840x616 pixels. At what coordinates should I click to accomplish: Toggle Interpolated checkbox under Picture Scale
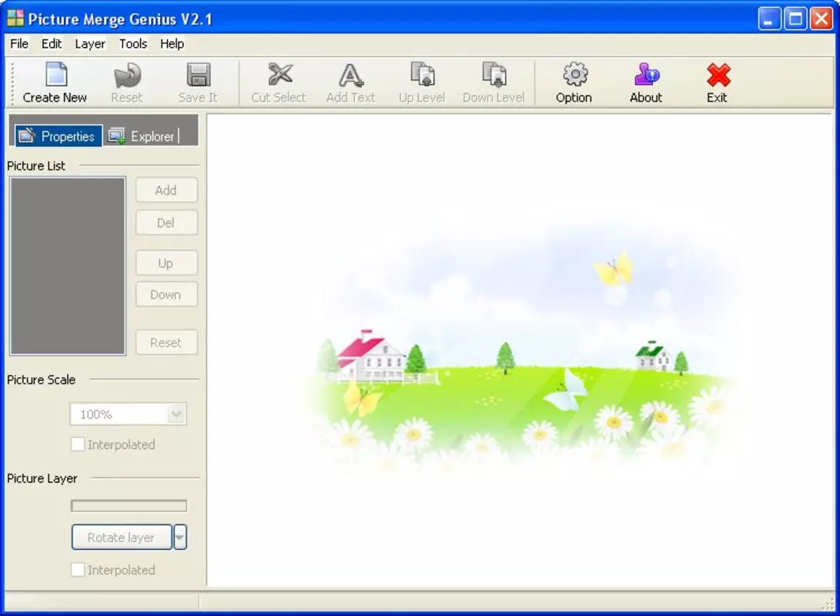pos(78,444)
